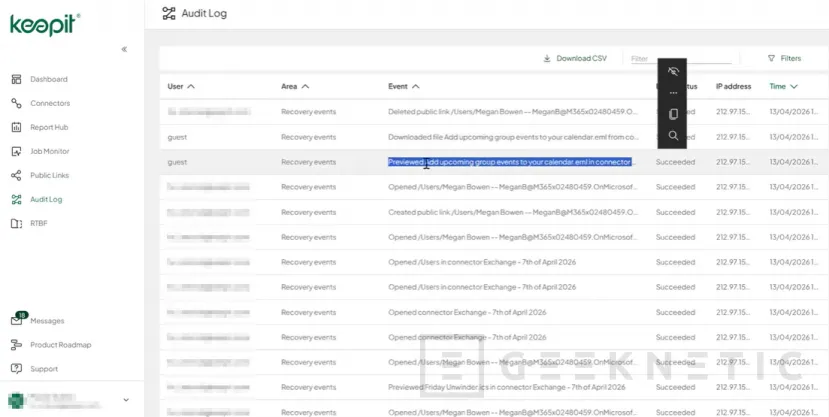Toggle the crossed-eye hide icon
829x417 pixels.
coord(673,72)
